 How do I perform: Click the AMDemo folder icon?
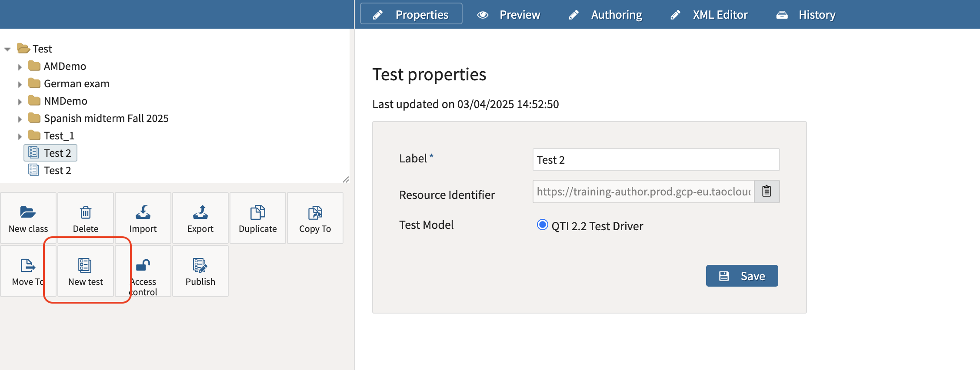(x=34, y=66)
